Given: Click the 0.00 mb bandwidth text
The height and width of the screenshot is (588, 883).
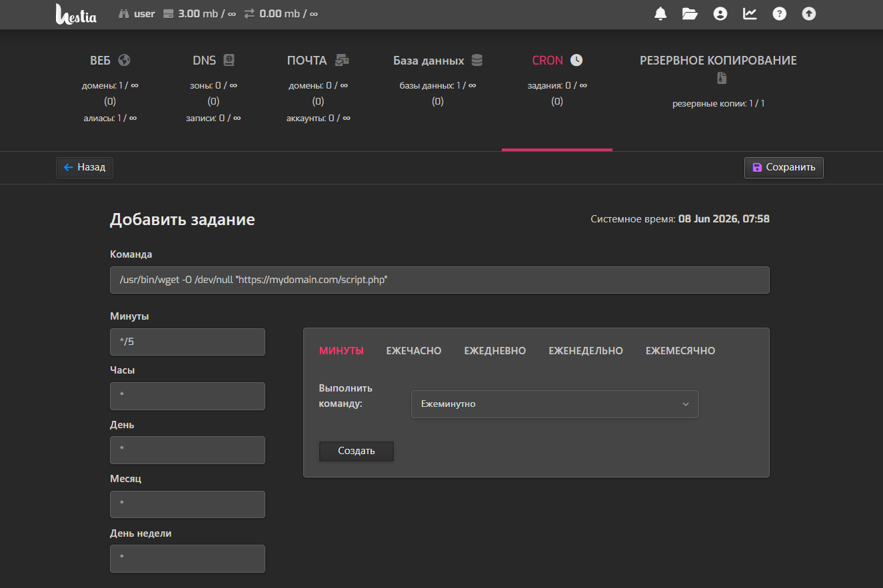Looking at the screenshot, I should pos(289,13).
